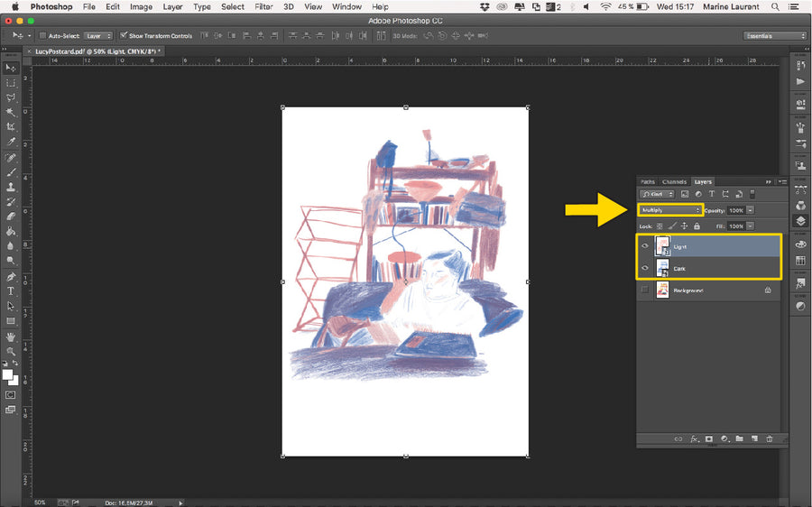Open the layer filter Kind dropdown

(657, 194)
